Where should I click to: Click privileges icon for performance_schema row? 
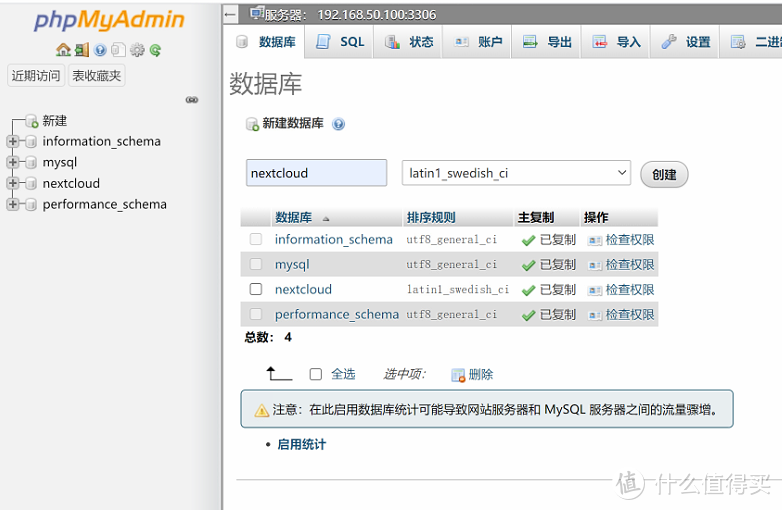(x=594, y=316)
